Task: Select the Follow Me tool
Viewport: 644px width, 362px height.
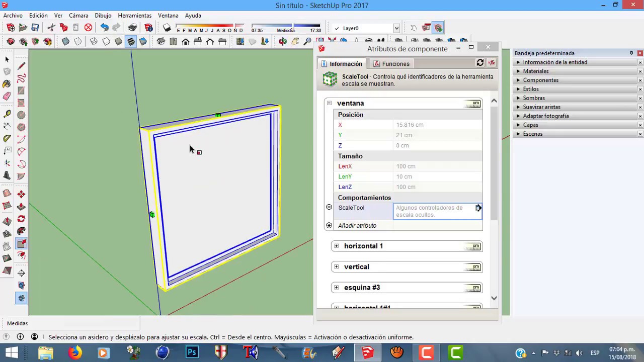Action: 21,231
